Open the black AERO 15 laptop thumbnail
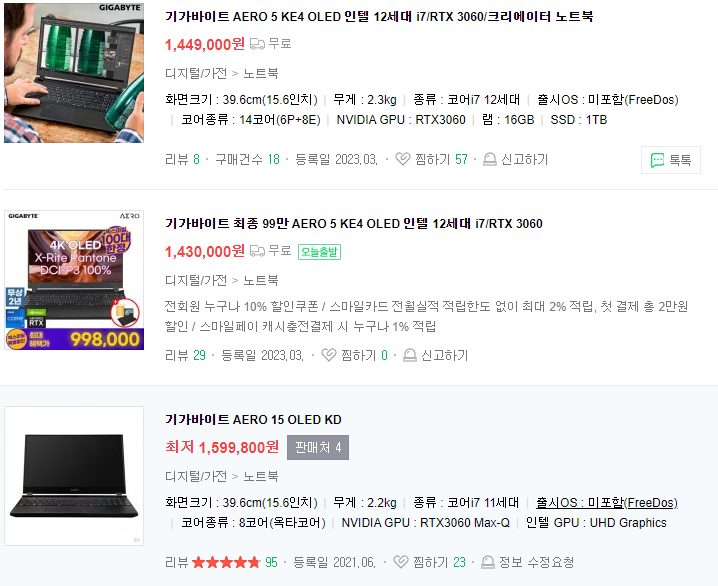This screenshot has height=586, width=718. point(74,476)
